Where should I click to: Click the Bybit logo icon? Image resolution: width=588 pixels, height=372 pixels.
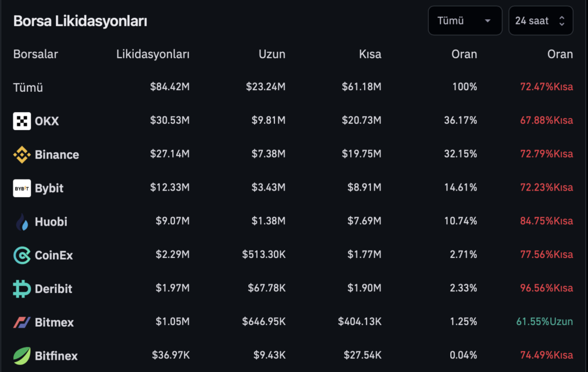point(22,188)
